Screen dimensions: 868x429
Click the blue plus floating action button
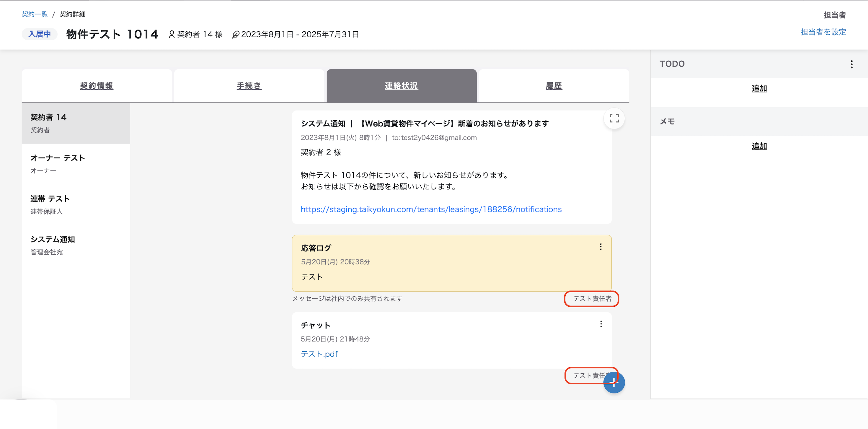point(614,382)
